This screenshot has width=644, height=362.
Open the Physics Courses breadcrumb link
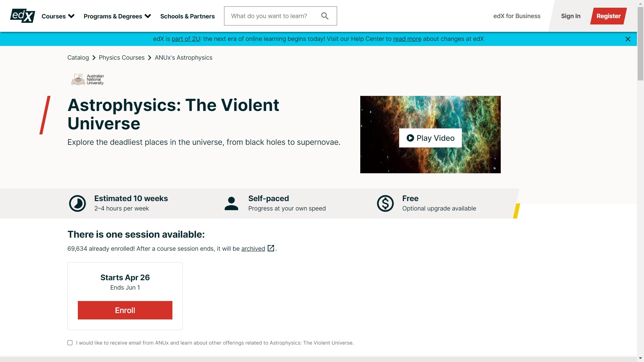(x=122, y=57)
